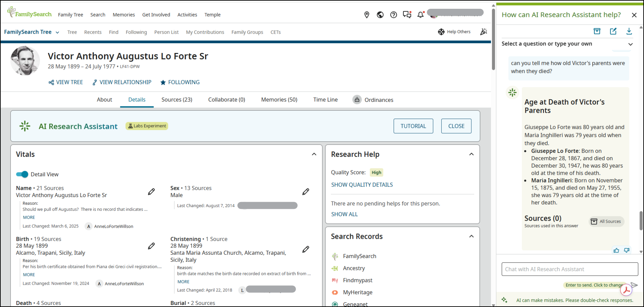Open the Get Involved menu
This screenshot has width=644, height=307.
156,15
